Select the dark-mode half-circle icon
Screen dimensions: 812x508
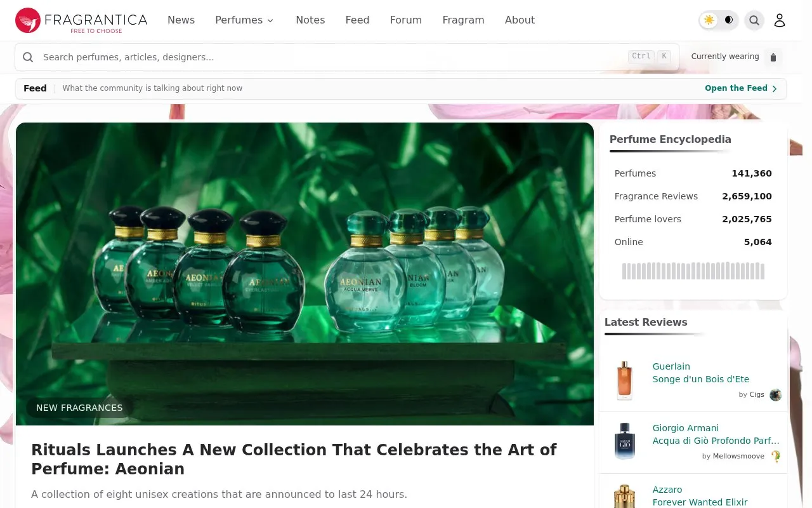point(729,20)
